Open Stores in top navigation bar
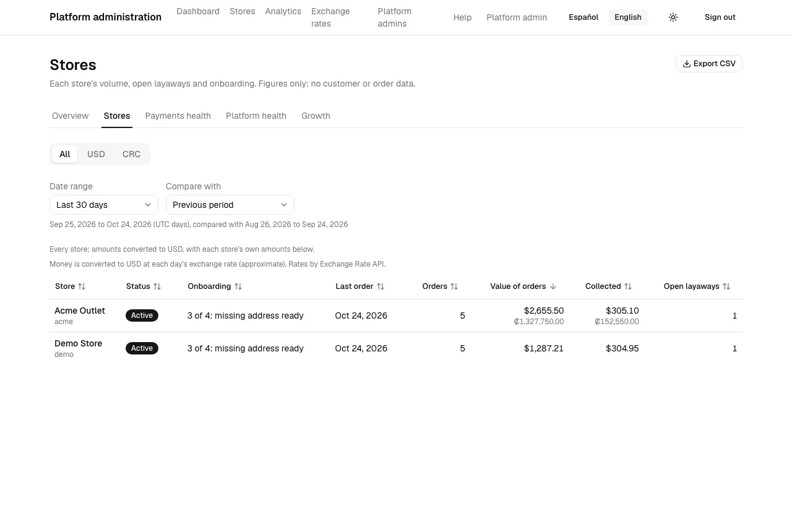 coord(242,11)
